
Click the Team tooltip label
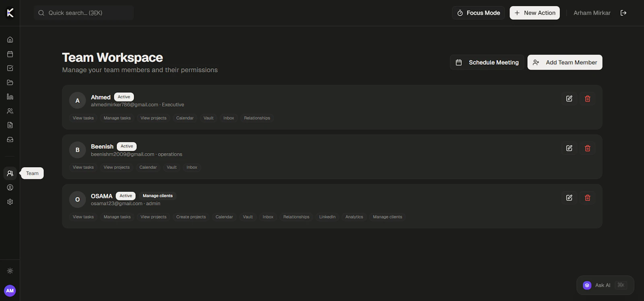32,173
